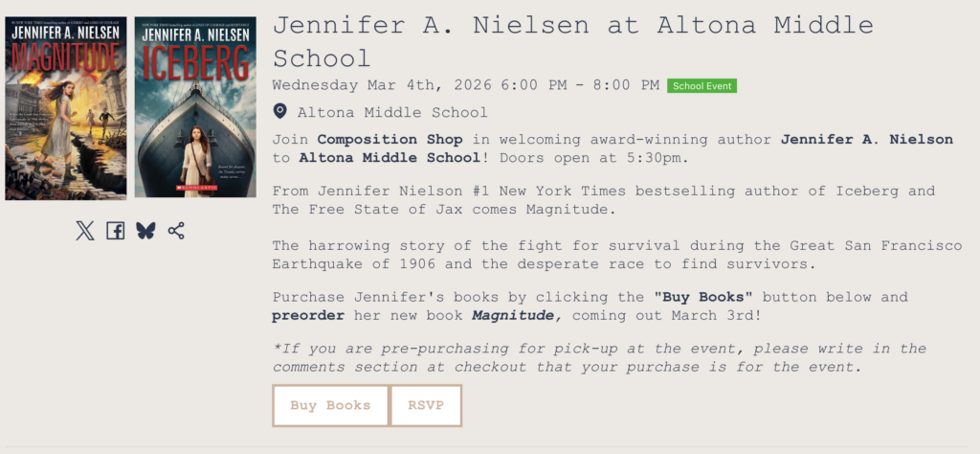
Task: Click bold Jennifer A. Nielson in description
Action: click(866, 140)
